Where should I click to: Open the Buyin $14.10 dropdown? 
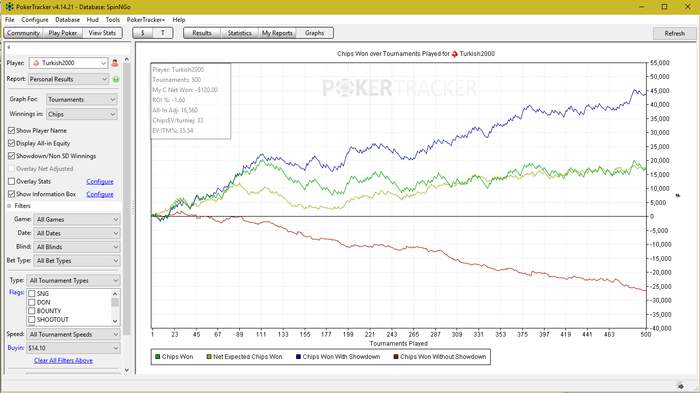pyautogui.click(x=73, y=348)
